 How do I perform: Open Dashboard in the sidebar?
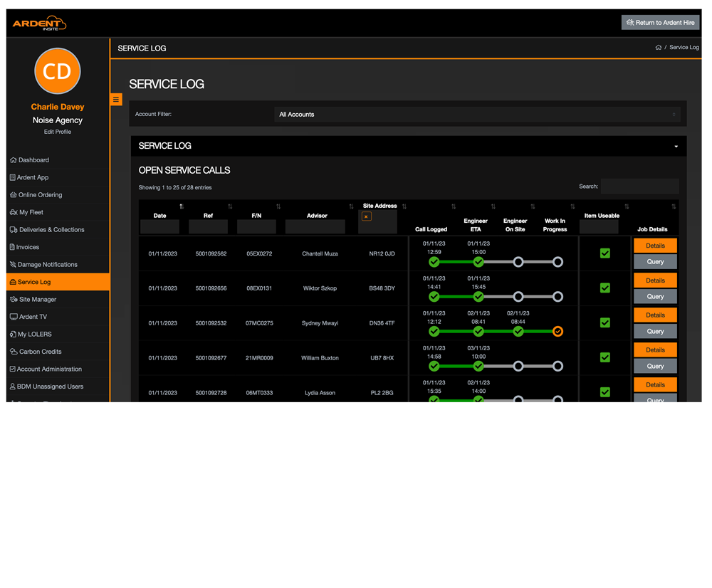[x=58, y=160]
